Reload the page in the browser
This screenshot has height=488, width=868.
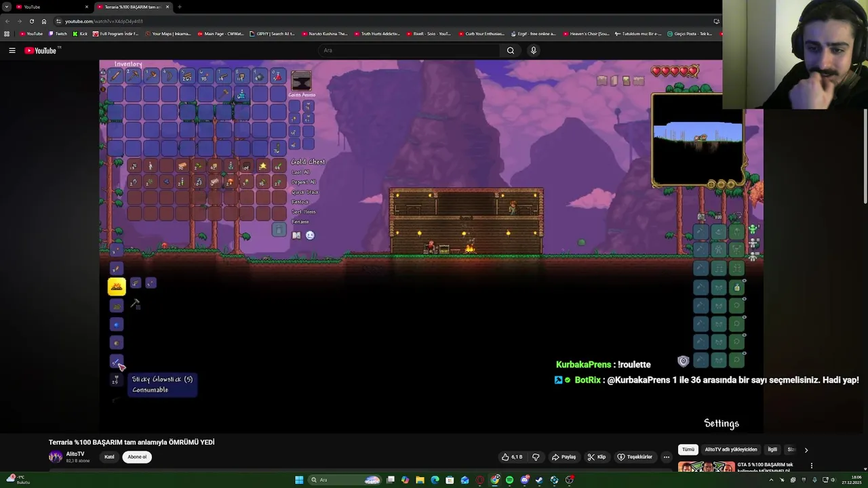tap(31, 21)
